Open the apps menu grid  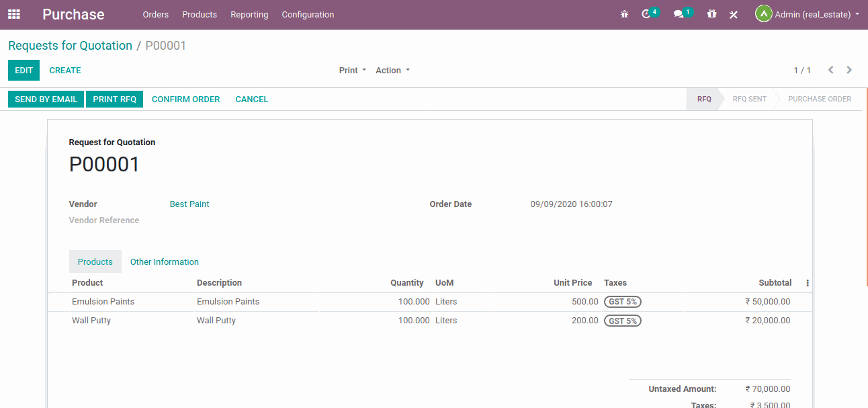(x=13, y=13)
